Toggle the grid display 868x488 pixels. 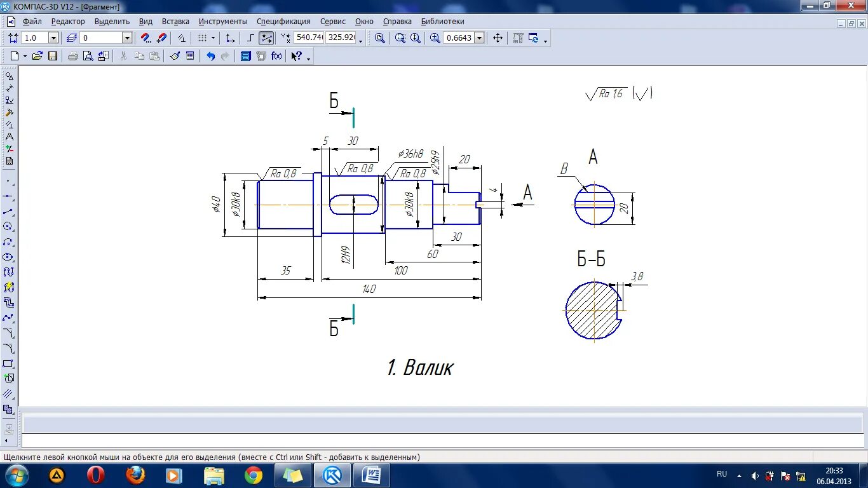202,38
